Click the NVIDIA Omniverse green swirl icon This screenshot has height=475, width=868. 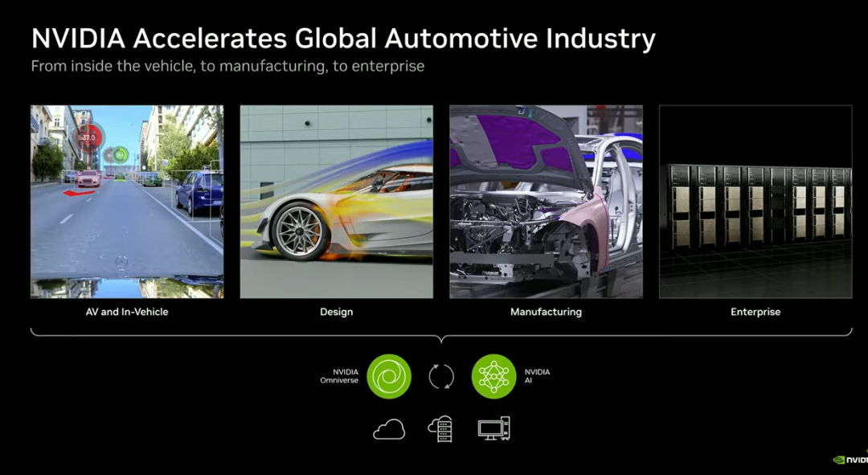tap(389, 376)
